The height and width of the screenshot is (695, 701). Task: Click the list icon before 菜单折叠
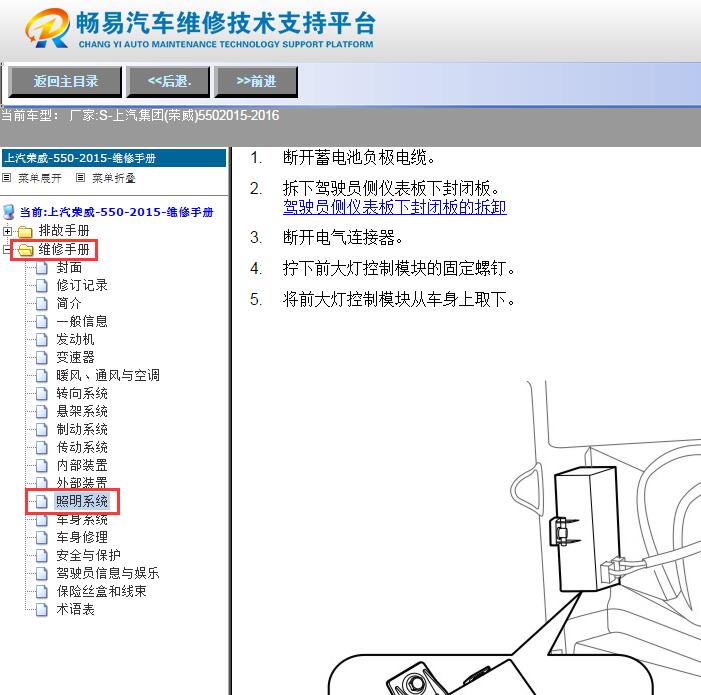(80, 178)
